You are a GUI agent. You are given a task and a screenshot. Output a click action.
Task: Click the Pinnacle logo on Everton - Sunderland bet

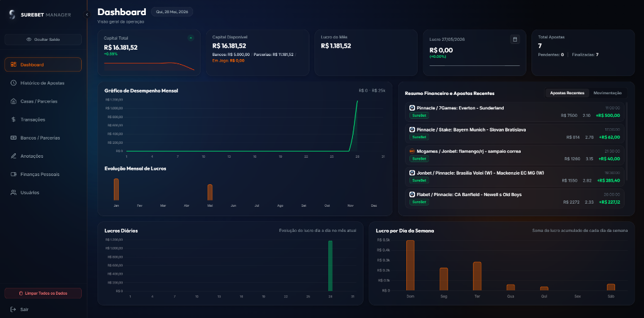click(x=412, y=108)
